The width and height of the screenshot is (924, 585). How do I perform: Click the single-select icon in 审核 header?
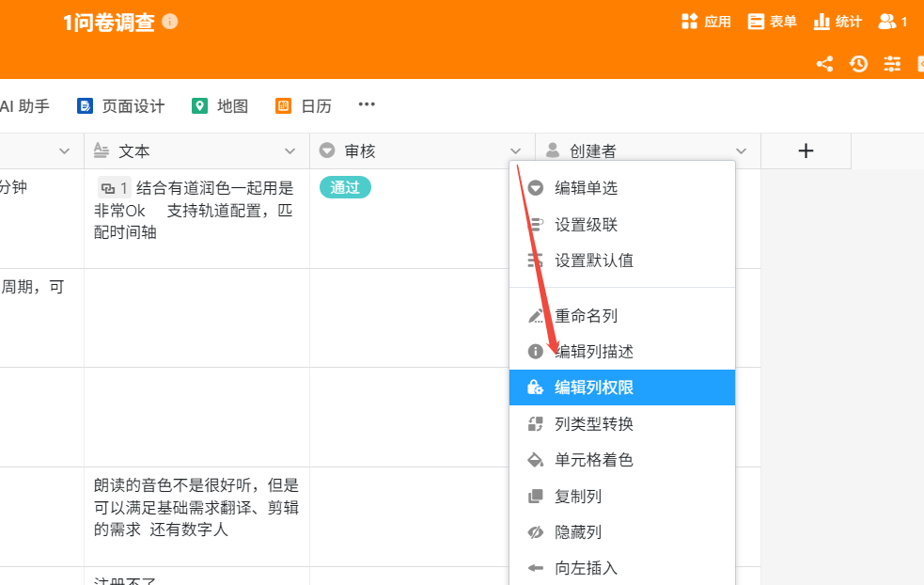click(x=326, y=150)
